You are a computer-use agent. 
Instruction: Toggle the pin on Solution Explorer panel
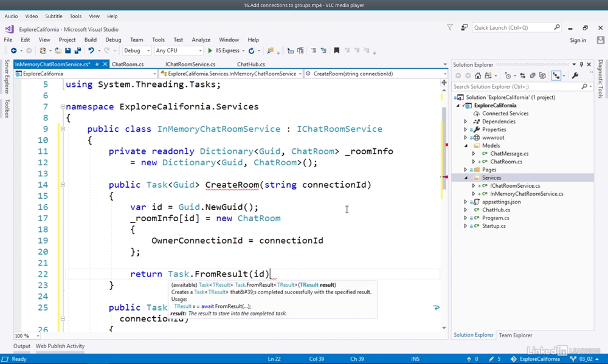[581, 64]
